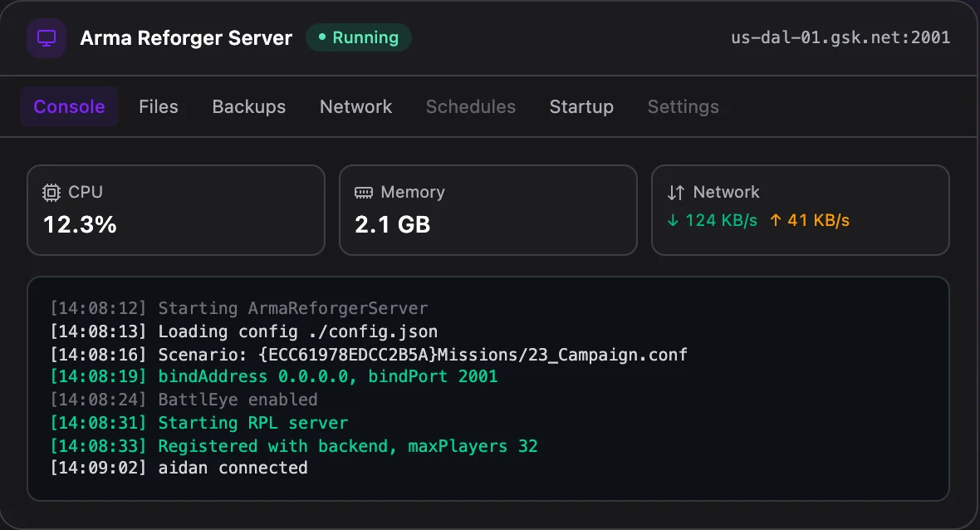Click the CPU card label
Screen dimensions: 980x530
[85, 192]
